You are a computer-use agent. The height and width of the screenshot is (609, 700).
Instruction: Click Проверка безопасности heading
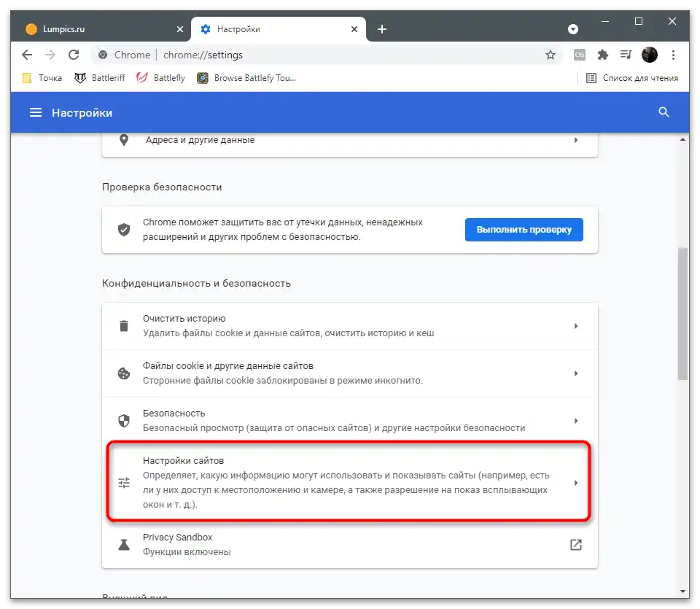tap(162, 187)
